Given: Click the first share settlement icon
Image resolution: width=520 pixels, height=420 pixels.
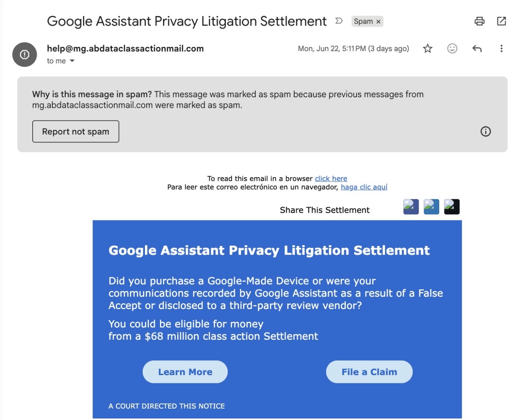Looking at the screenshot, I should coord(411,207).
